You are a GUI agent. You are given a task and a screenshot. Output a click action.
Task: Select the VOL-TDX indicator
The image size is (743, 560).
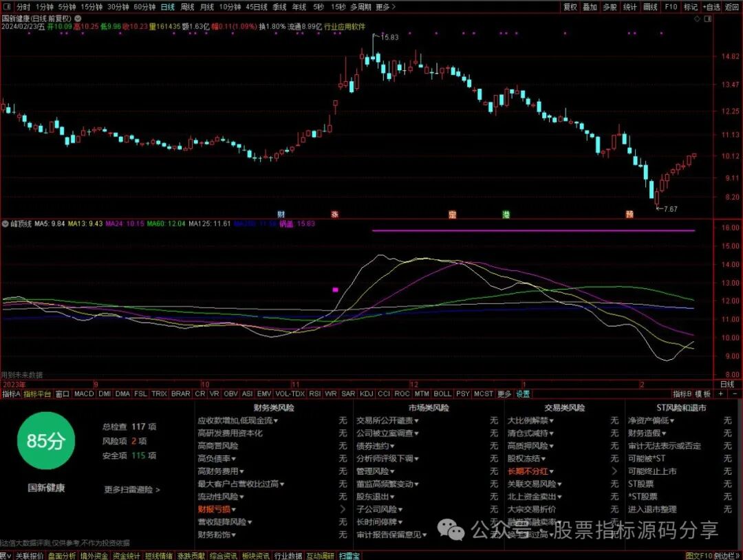(290, 394)
